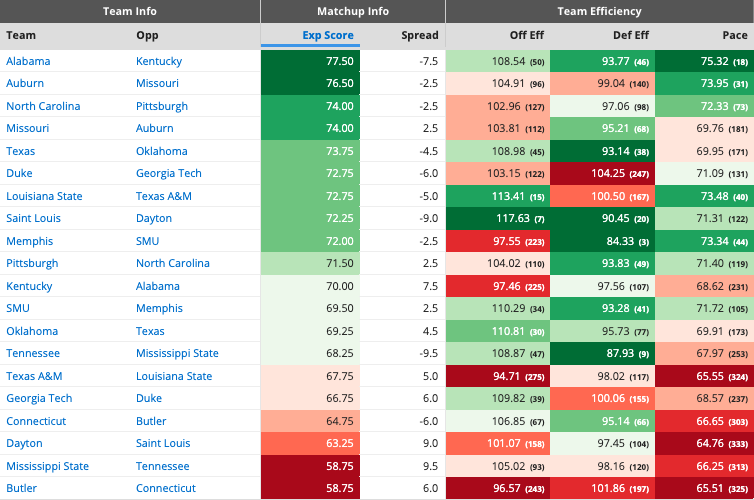The width and height of the screenshot is (754, 500).
Task: Select Dayton's 63.25 expected score cell
Action: [x=310, y=443]
